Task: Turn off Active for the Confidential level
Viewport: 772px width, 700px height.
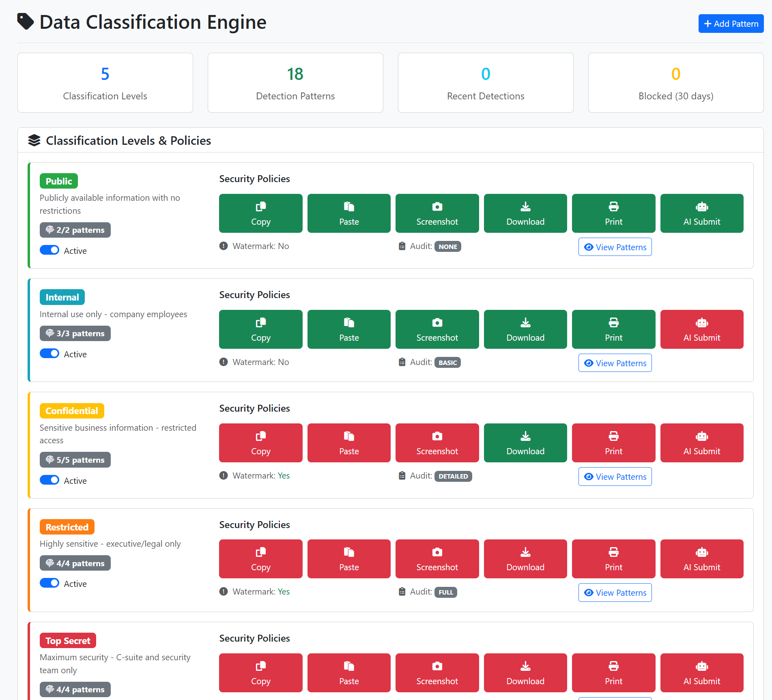Action: coord(49,480)
